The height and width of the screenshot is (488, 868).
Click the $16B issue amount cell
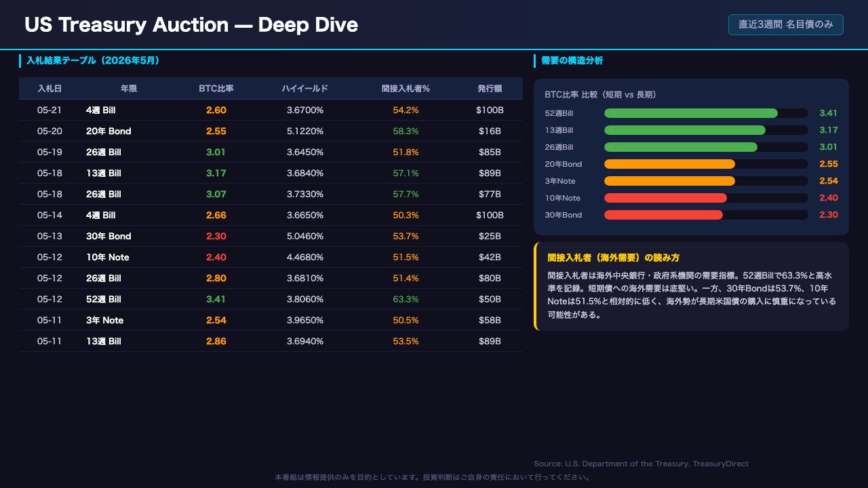coord(490,131)
